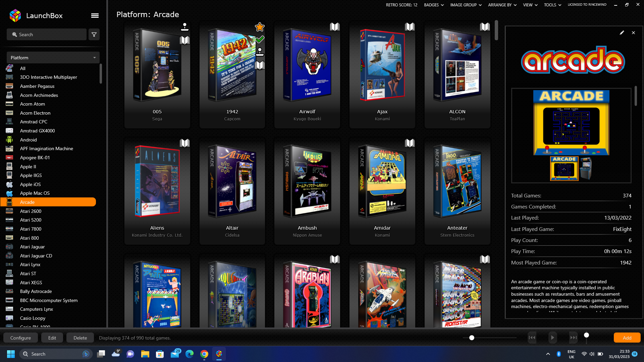Open Windows Start menu

click(x=11, y=354)
